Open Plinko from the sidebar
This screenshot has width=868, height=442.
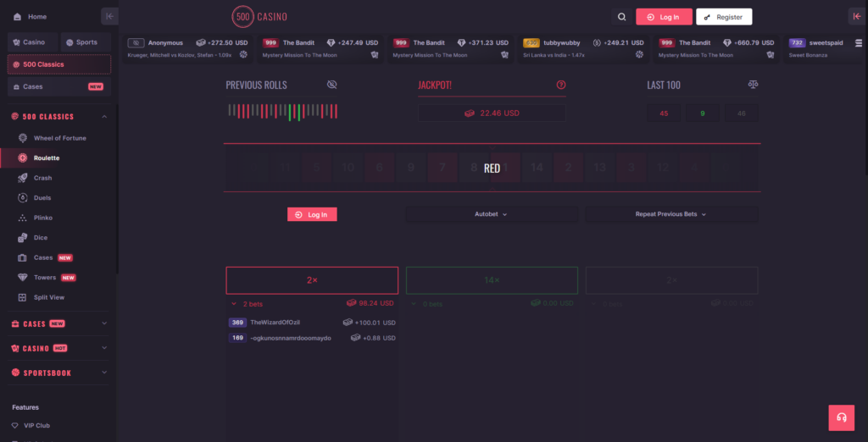pos(43,218)
